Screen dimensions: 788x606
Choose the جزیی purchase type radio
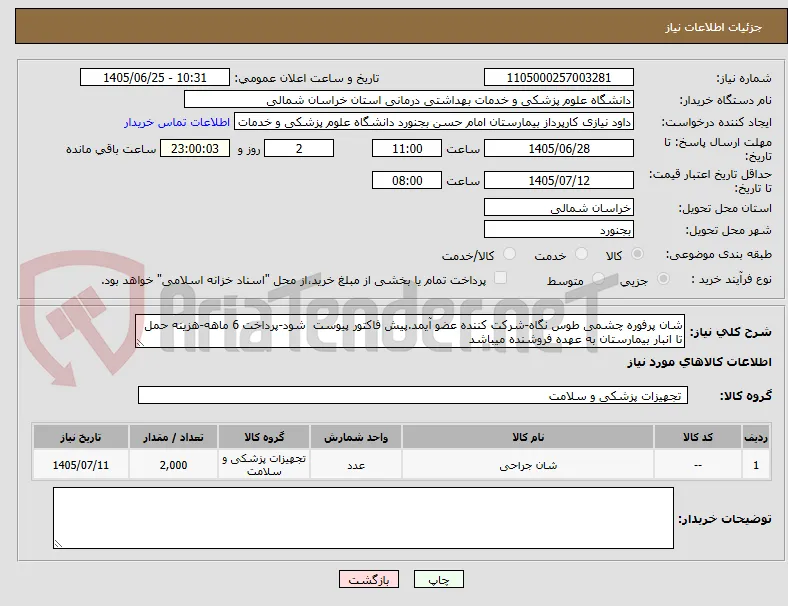point(663,278)
